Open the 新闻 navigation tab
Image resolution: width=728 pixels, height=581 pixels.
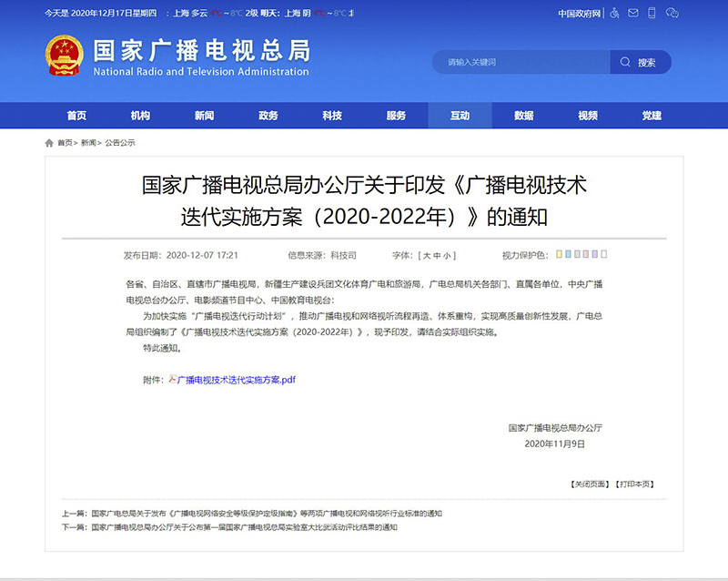click(x=204, y=116)
